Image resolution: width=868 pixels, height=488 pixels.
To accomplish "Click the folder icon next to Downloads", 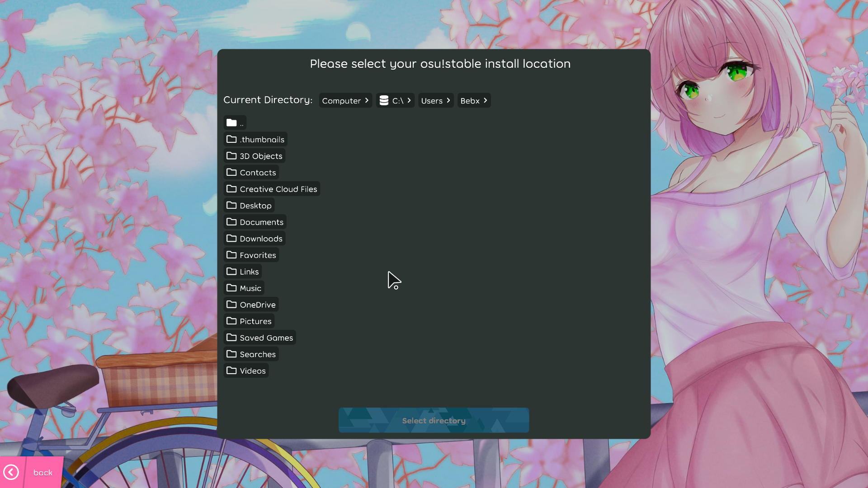I will 231,238.
